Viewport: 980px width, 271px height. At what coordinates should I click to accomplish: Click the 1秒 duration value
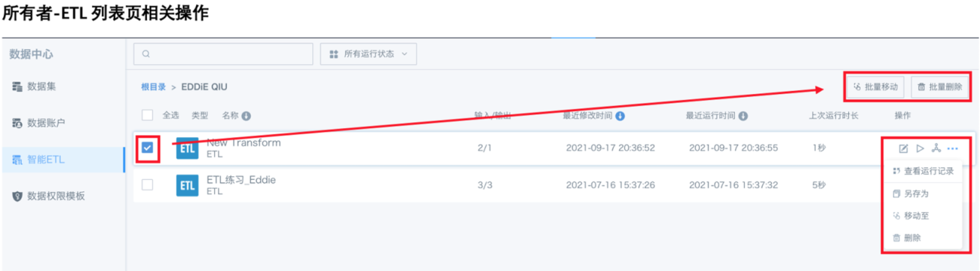click(x=819, y=148)
